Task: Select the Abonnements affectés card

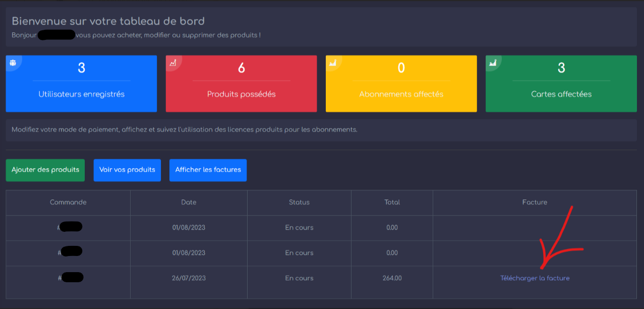Action: point(401,83)
